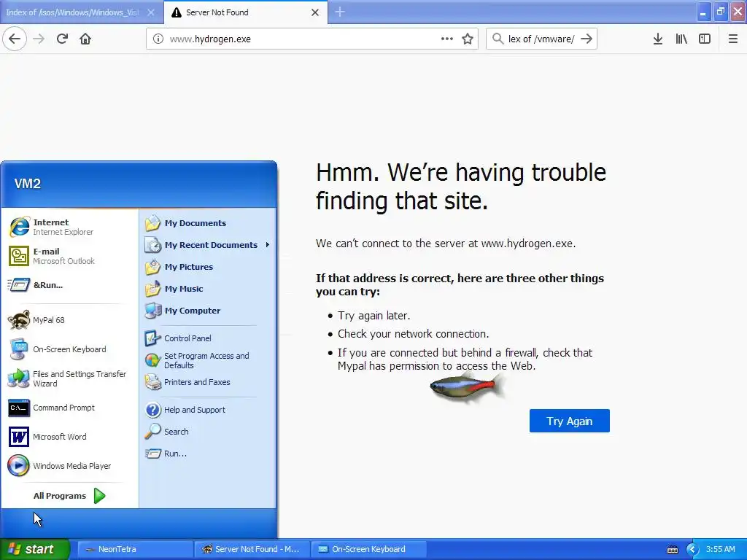Open Control Panel
The image size is (747, 560).
point(208,338)
